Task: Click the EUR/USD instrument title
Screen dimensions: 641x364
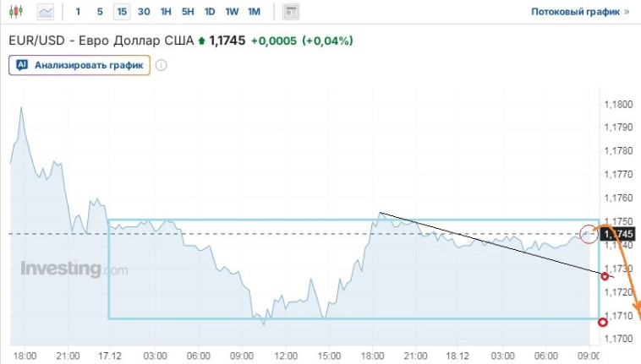Action: pyautogui.click(x=100, y=41)
